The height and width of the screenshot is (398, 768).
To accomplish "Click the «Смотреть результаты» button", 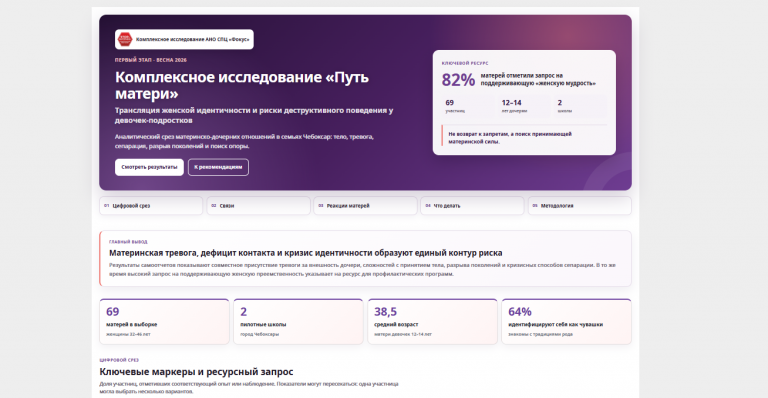I will coord(149,167).
